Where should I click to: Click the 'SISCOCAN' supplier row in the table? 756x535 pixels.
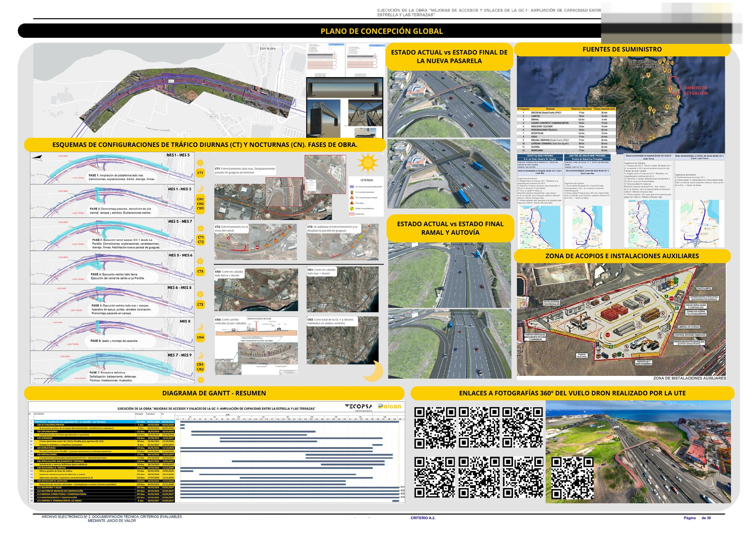pos(567,113)
